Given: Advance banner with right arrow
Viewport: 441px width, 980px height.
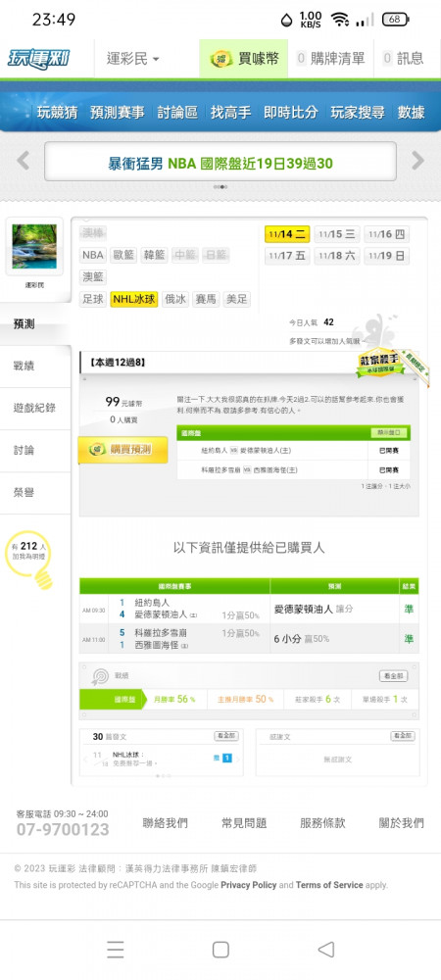Looking at the screenshot, I should (x=417, y=162).
